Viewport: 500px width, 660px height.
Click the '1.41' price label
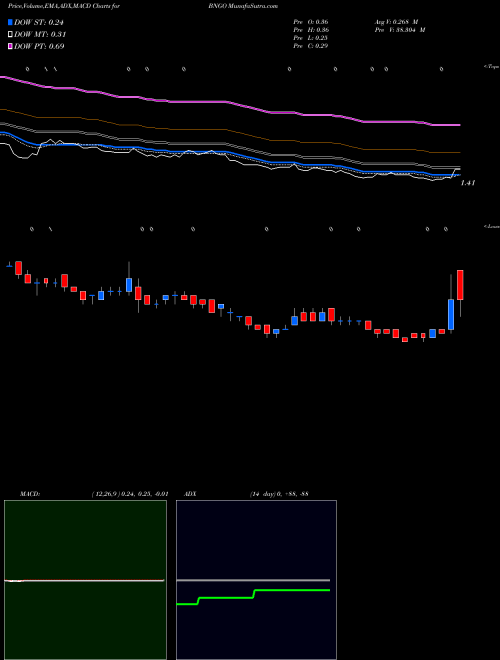[x=468, y=183]
